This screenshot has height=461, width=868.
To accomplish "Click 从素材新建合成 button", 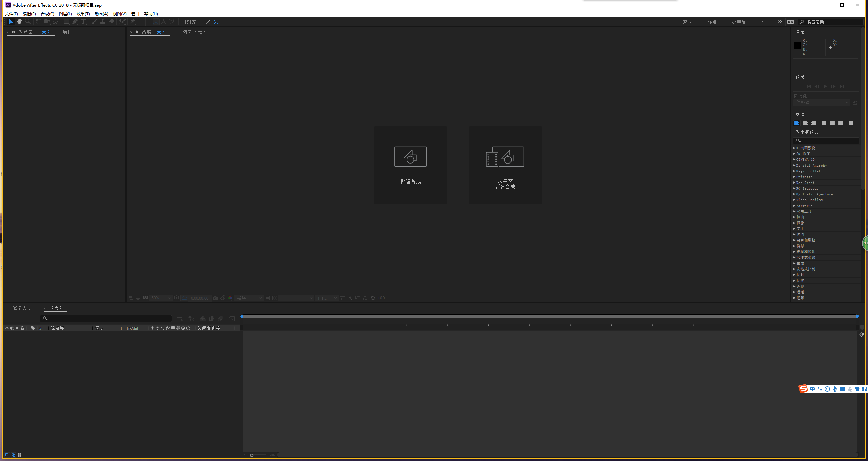I will tap(505, 165).
